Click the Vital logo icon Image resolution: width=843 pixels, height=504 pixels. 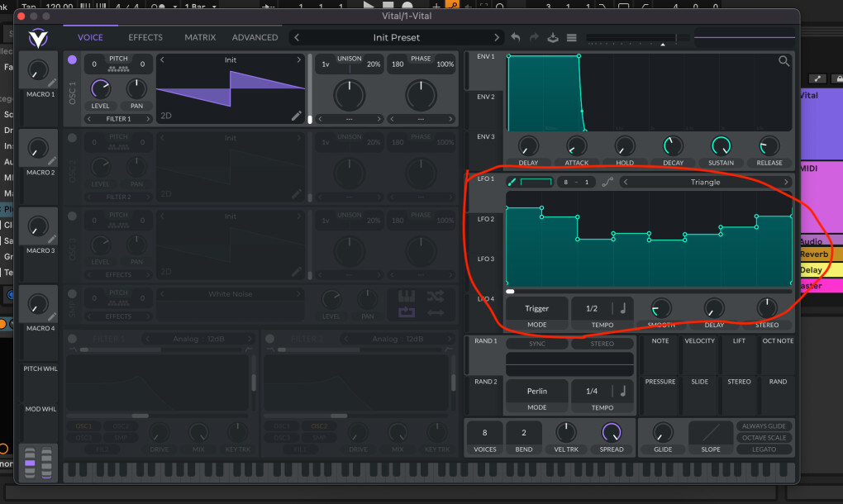coord(38,38)
